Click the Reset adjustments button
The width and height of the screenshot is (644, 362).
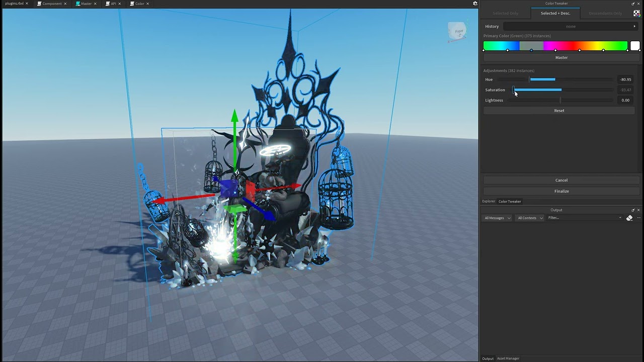(x=559, y=111)
